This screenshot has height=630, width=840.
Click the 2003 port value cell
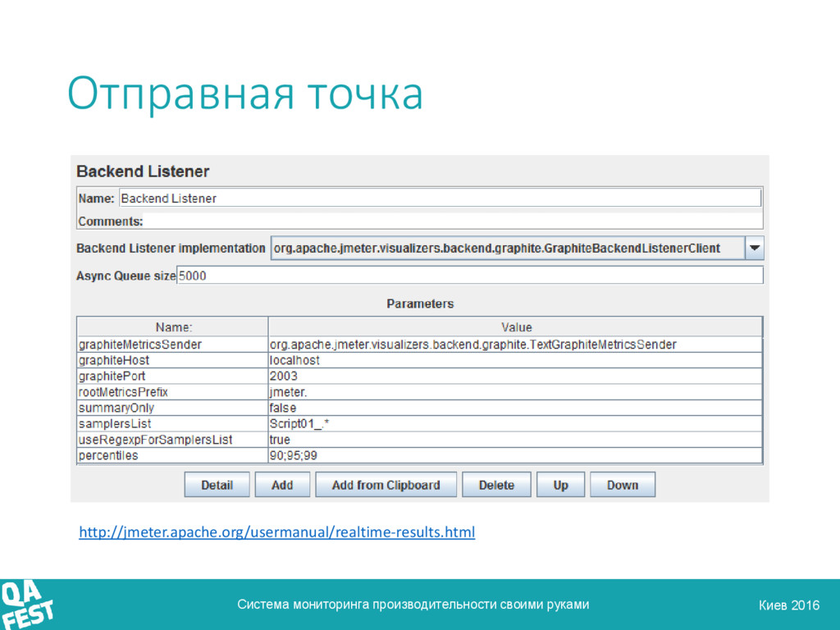(515, 376)
